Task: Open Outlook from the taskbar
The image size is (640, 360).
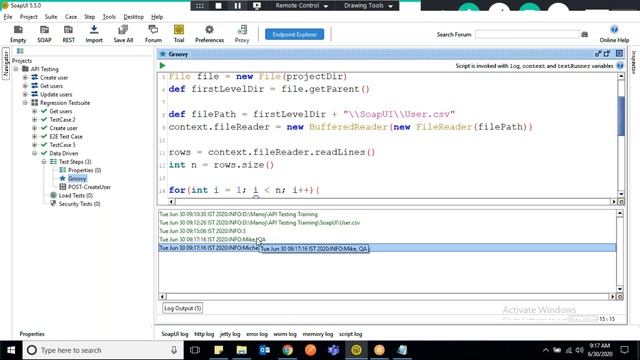Action: point(264,350)
